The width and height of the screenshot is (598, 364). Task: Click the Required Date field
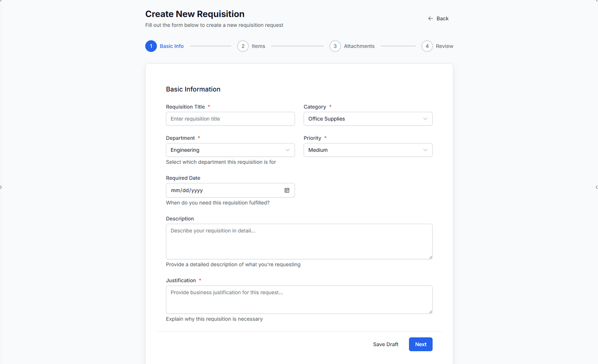pos(224,190)
